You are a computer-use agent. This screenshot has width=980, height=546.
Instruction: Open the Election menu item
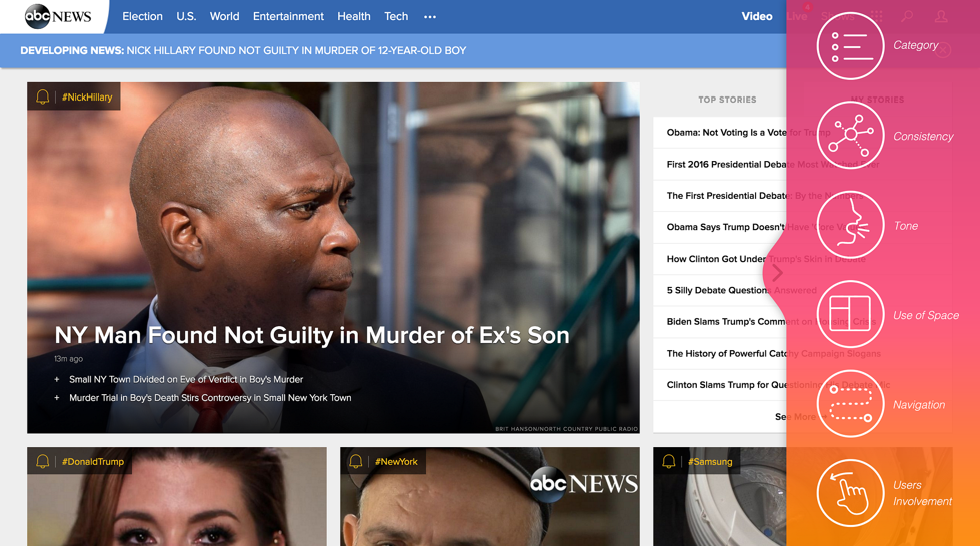142,17
